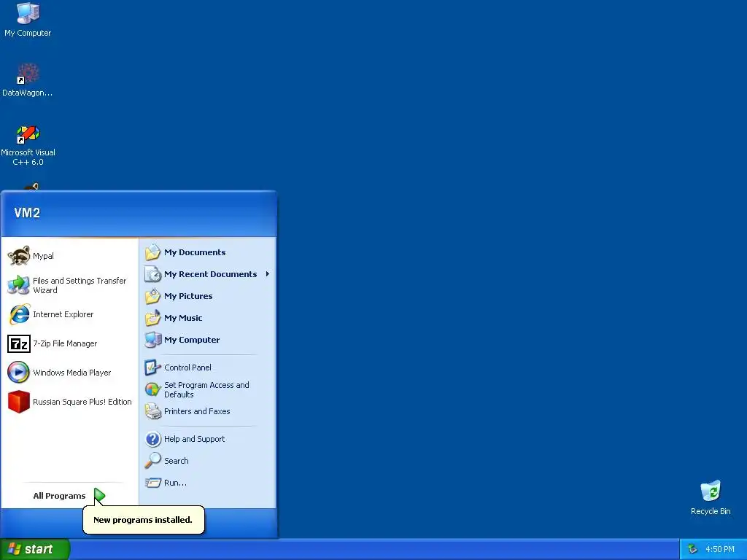Click the New programs installed balloon
The image size is (747, 560).
(144, 519)
